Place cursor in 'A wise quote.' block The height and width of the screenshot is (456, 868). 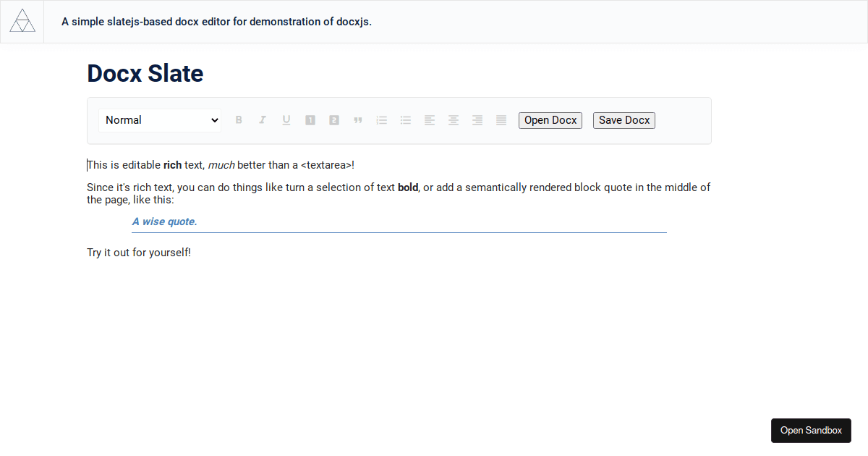165,221
